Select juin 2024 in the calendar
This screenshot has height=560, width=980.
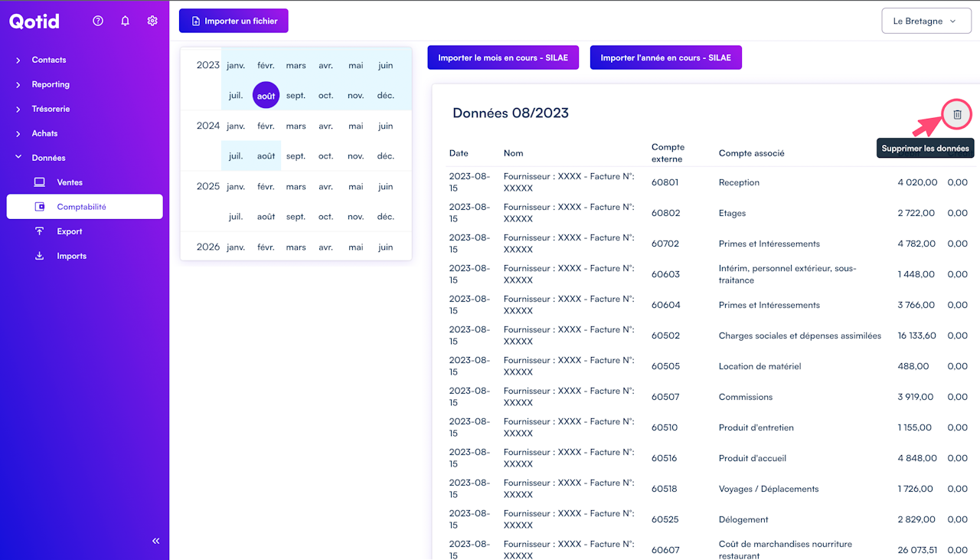tap(386, 126)
